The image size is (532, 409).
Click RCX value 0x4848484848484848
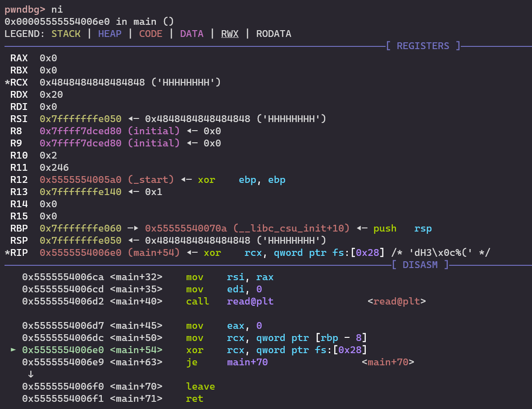click(x=92, y=82)
